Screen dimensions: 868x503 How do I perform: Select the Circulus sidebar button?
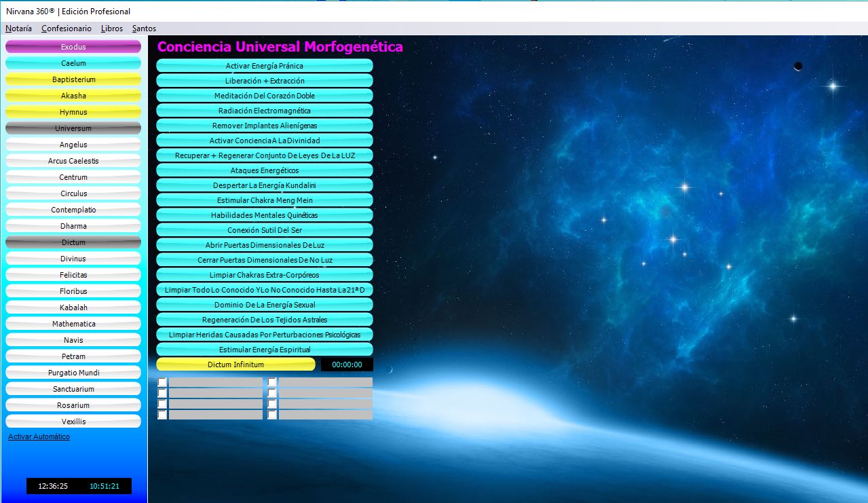tap(73, 193)
